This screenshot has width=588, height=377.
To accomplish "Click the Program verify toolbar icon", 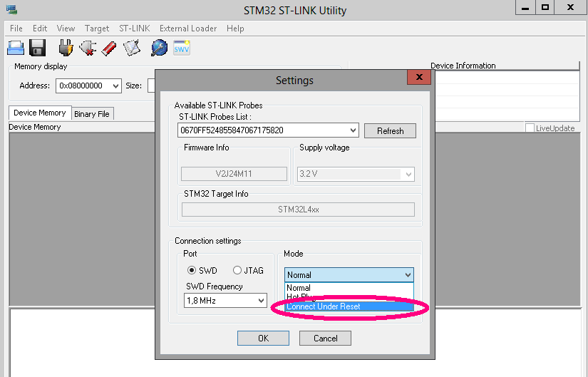I will pos(132,48).
